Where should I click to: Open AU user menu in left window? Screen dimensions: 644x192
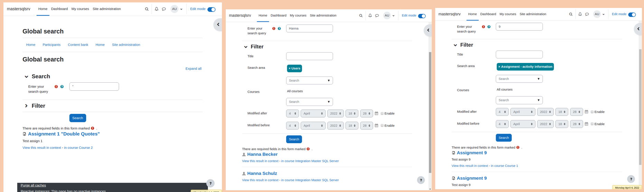click(177, 9)
